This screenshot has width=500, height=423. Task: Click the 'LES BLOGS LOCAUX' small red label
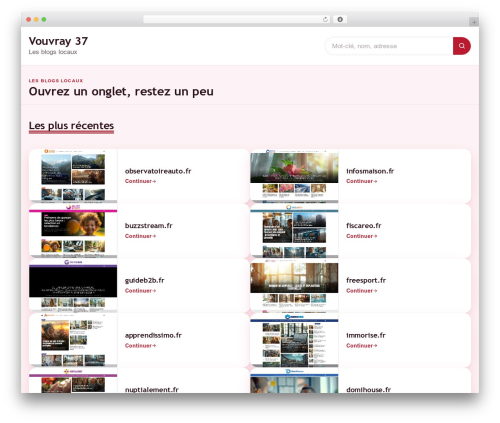pos(56,81)
